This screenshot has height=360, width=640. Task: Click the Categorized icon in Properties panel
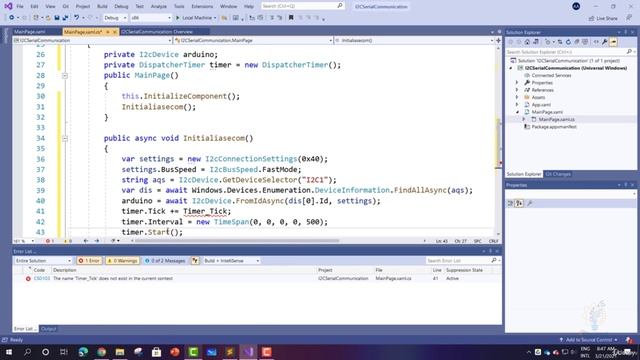tap(510, 203)
